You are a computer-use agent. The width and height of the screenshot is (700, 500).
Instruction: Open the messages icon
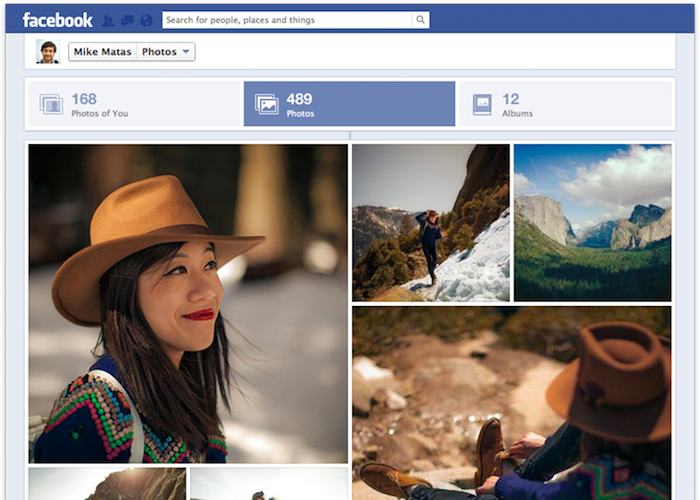[127, 20]
